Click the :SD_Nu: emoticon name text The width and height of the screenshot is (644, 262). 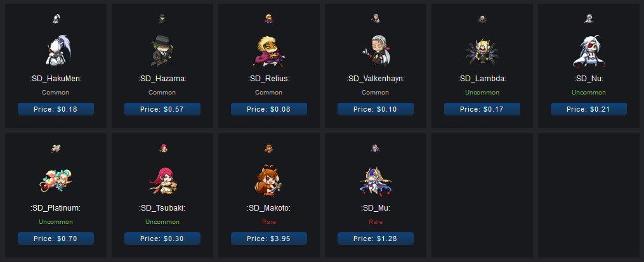[x=589, y=79]
